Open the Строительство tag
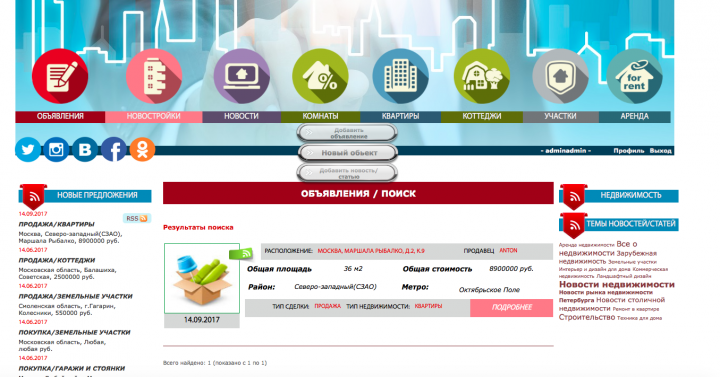This screenshot has height=377, width=720. (x=587, y=317)
